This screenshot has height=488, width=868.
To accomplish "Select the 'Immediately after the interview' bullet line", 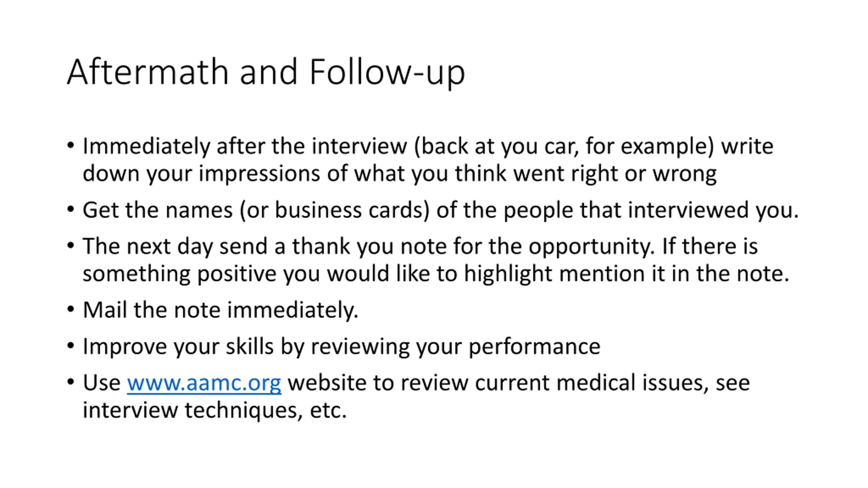I will click(428, 146).
